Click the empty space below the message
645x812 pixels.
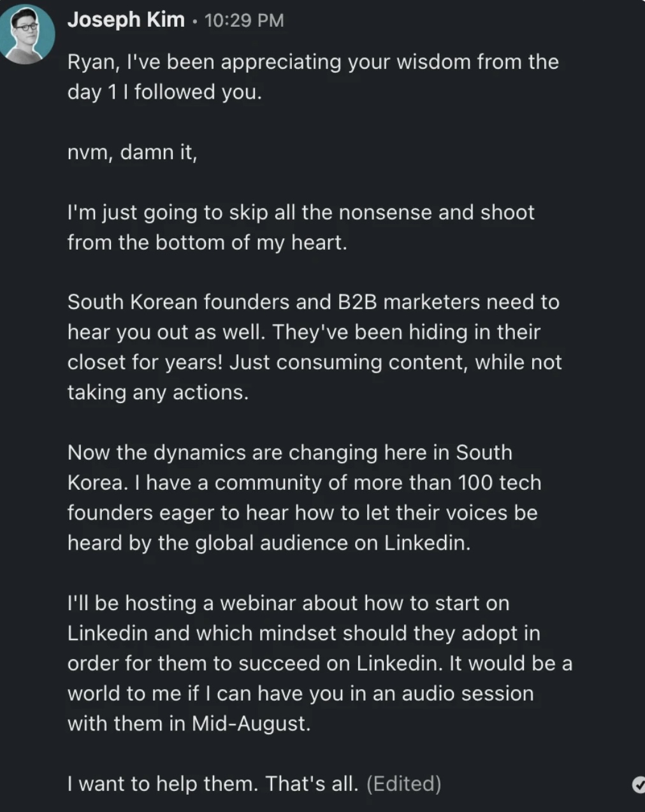coord(319,808)
